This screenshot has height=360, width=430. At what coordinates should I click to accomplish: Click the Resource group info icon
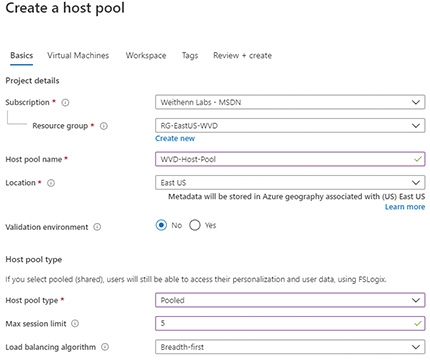[x=104, y=126]
